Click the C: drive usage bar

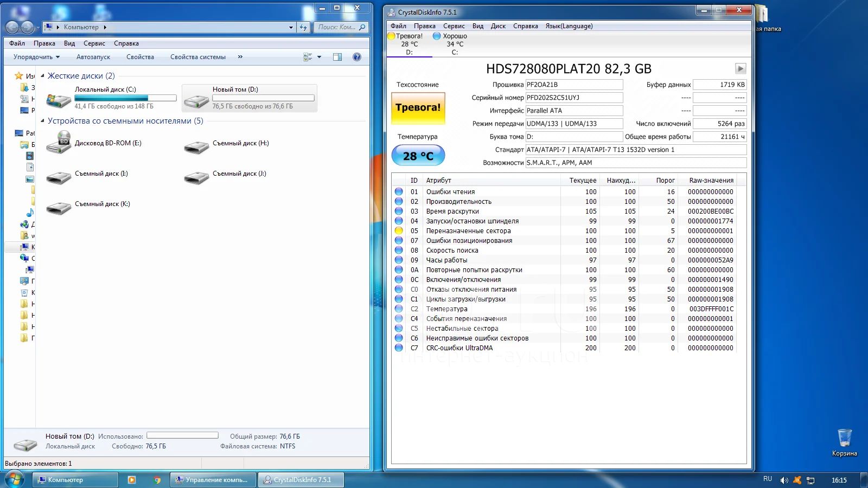click(125, 98)
